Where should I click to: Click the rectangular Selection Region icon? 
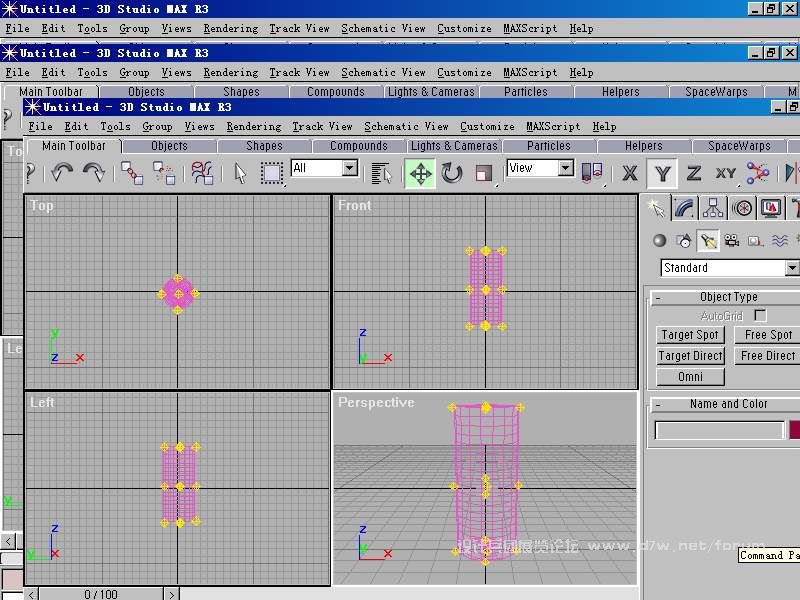(x=272, y=173)
